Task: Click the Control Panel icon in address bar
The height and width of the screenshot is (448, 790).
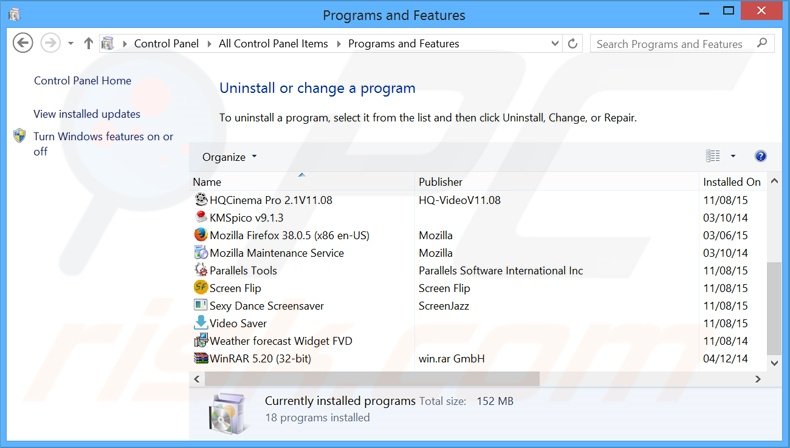Action: coord(107,43)
